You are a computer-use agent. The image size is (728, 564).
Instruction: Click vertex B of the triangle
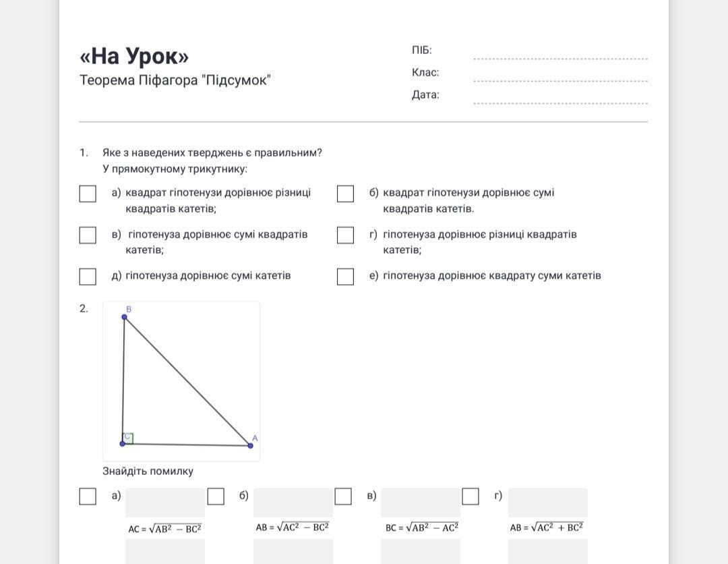click(x=124, y=316)
